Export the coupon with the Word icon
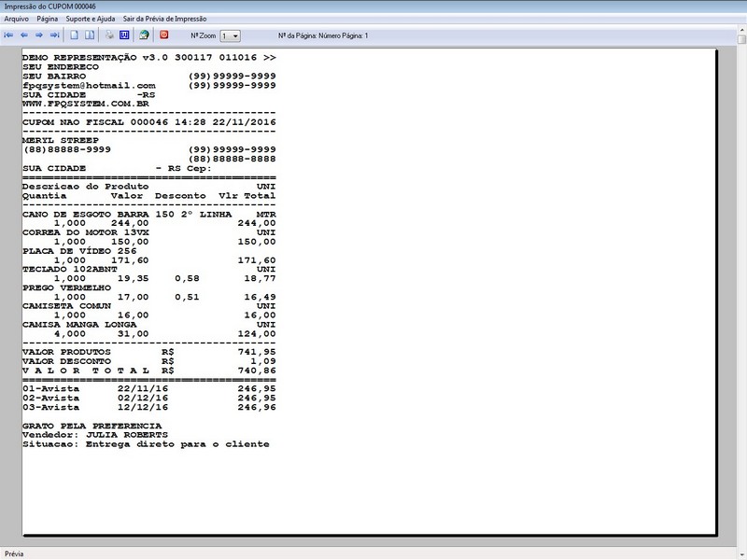747x560 pixels. pyautogui.click(x=123, y=35)
